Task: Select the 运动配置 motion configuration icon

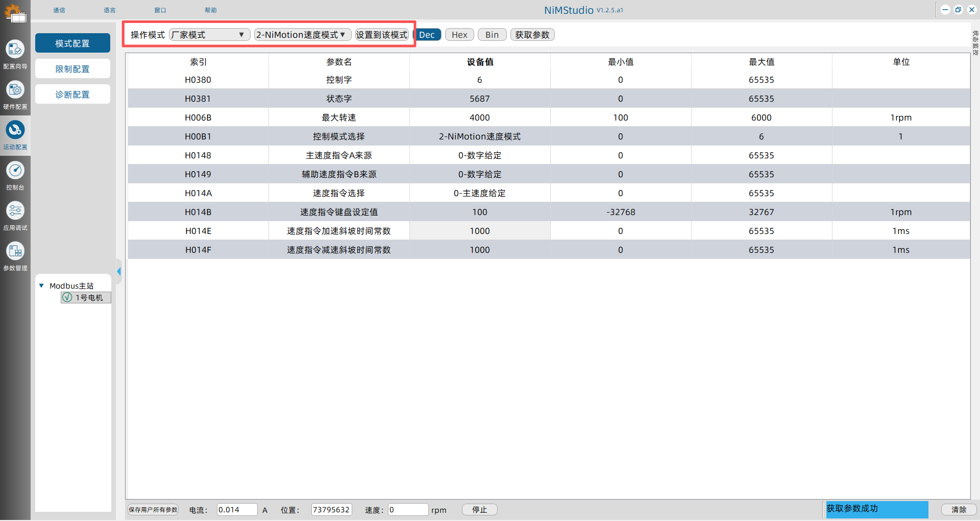Action: point(15,130)
